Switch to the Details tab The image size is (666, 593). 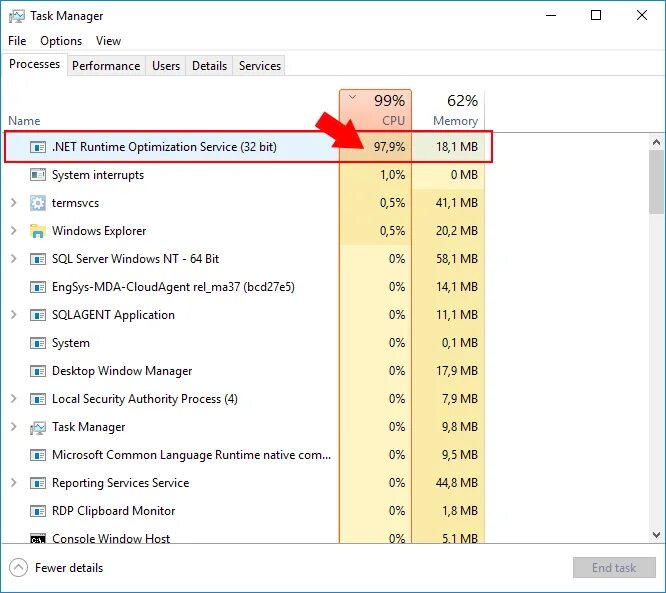209,66
